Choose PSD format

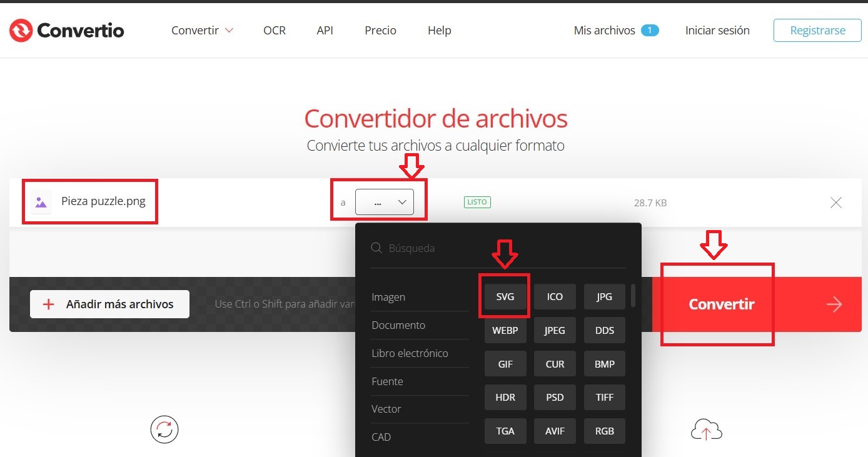click(x=555, y=398)
